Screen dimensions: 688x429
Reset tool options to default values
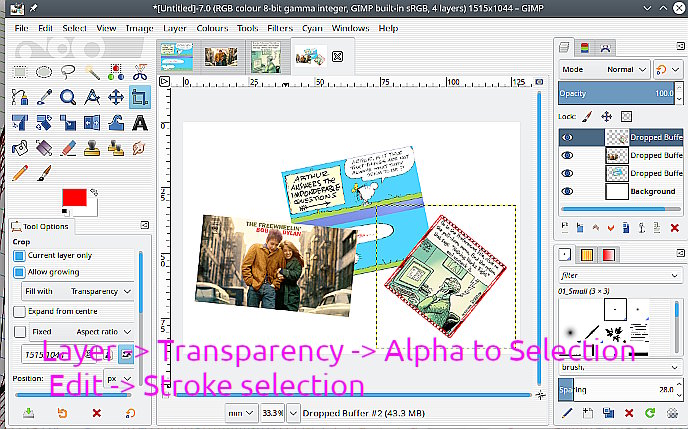coord(130,413)
